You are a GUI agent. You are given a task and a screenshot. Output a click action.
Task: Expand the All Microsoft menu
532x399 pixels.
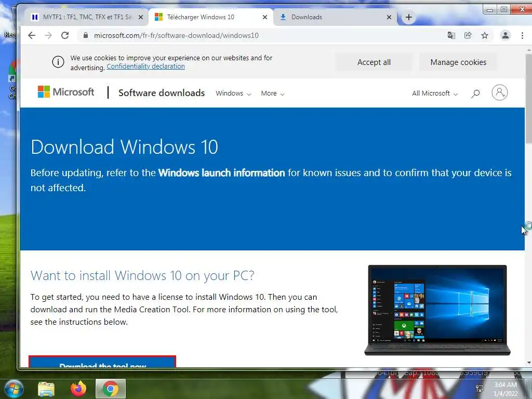[435, 94]
